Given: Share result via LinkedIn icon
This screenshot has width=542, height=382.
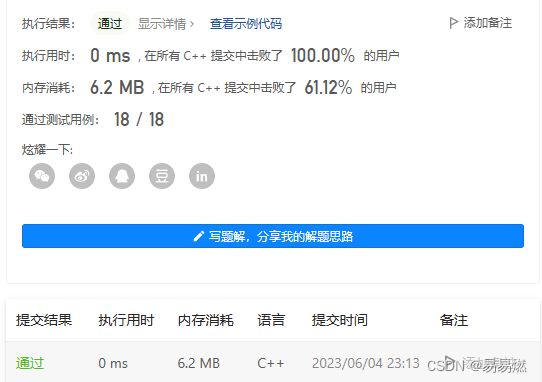Looking at the screenshot, I should coord(202,176).
